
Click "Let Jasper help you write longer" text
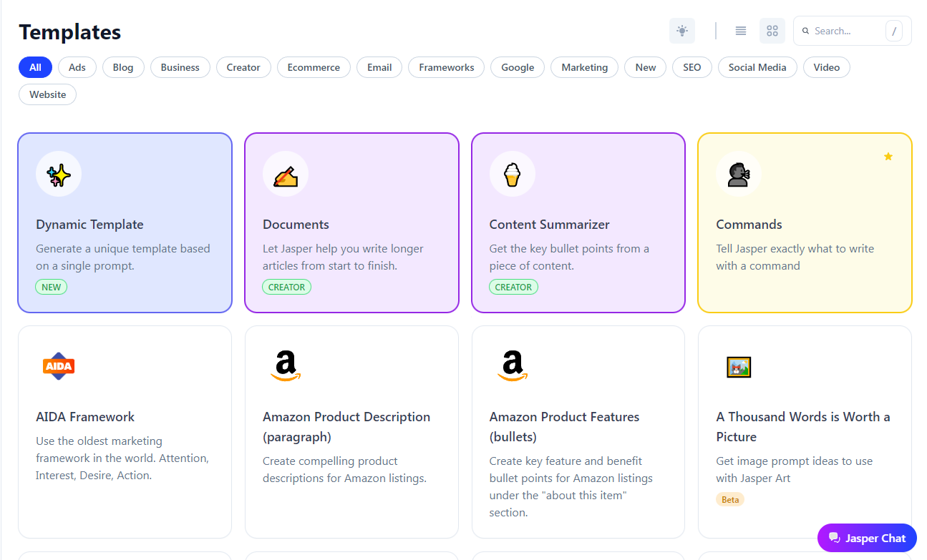pyautogui.click(x=343, y=257)
